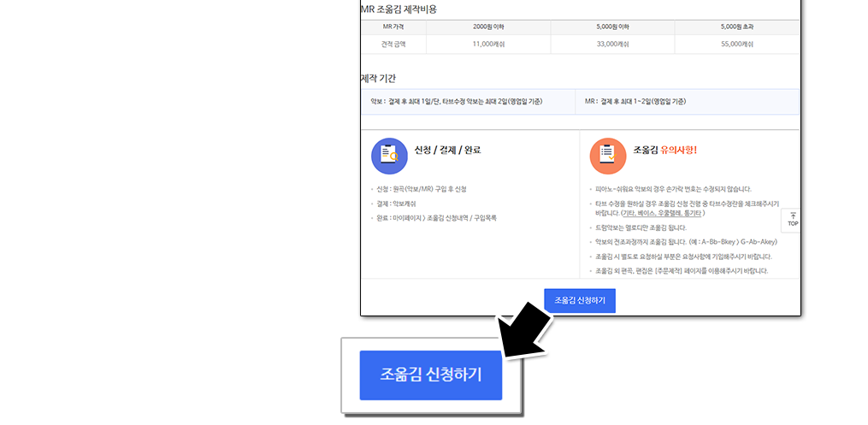Click the orange checklist icon beside 조옮김 유의사항
Image resolution: width=868 pixels, height=425 pixels.
[608, 156]
